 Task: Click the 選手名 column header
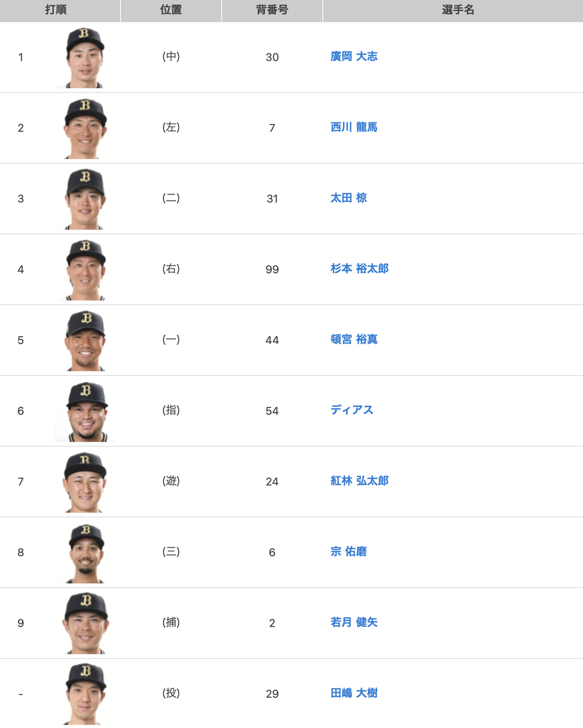pyautogui.click(x=458, y=10)
